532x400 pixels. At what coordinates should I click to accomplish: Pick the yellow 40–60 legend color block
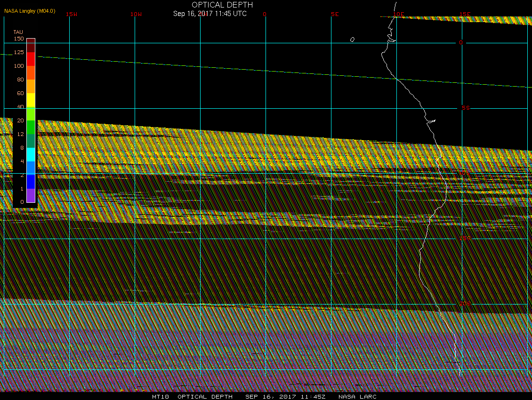31,100
